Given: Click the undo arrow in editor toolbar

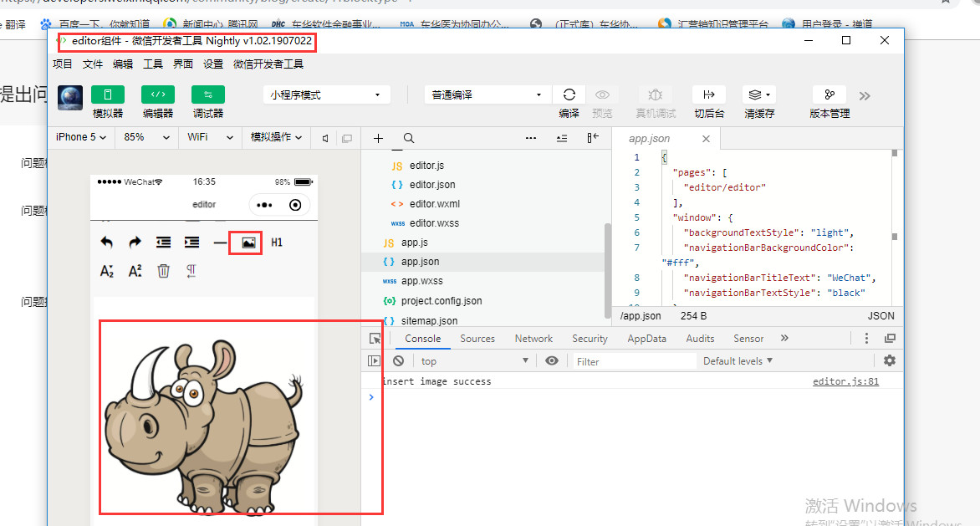Looking at the screenshot, I should tap(107, 243).
